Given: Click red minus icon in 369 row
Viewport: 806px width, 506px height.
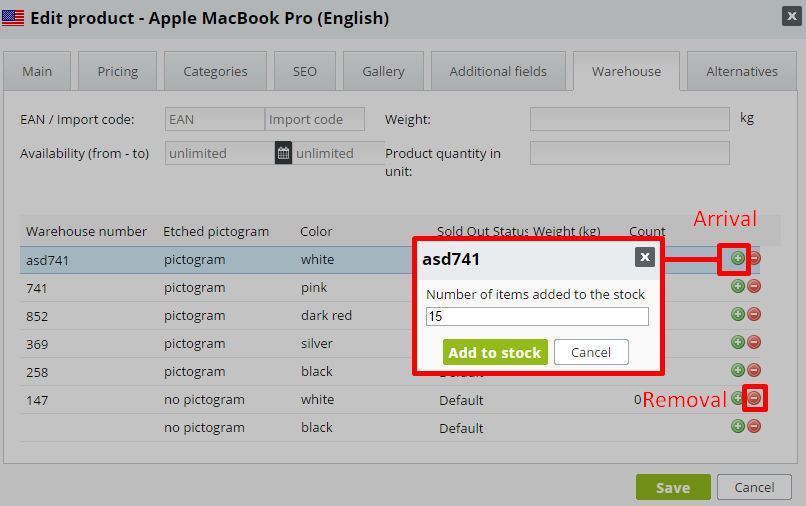Looking at the screenshot, I should coord(754,342).
